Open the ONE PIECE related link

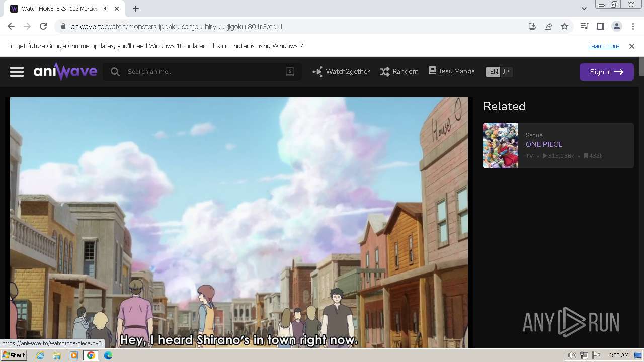(544, 144)
